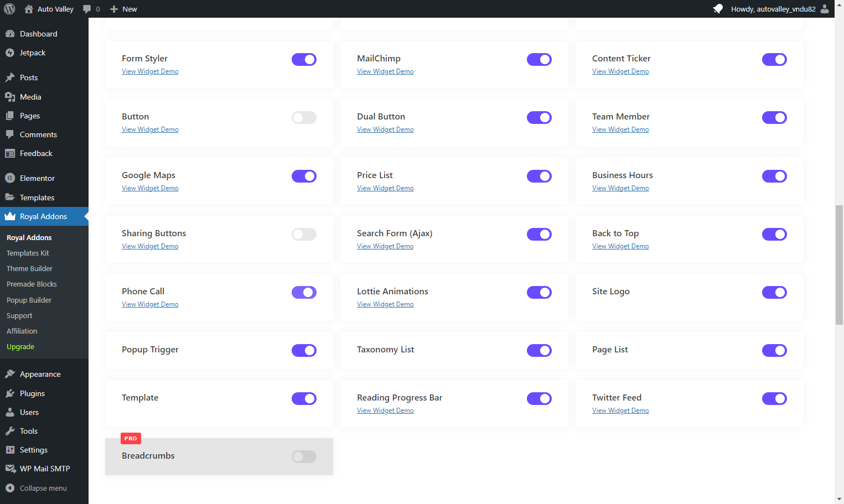844x504 pixels.
Task: Disable the Form Styler toggle
Action: [x=304, y=59]
